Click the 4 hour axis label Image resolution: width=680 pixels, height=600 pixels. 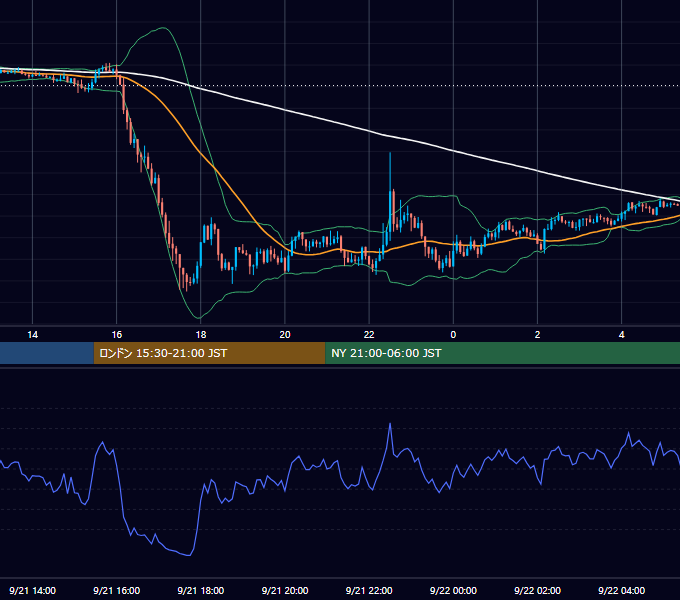(621, 335)
